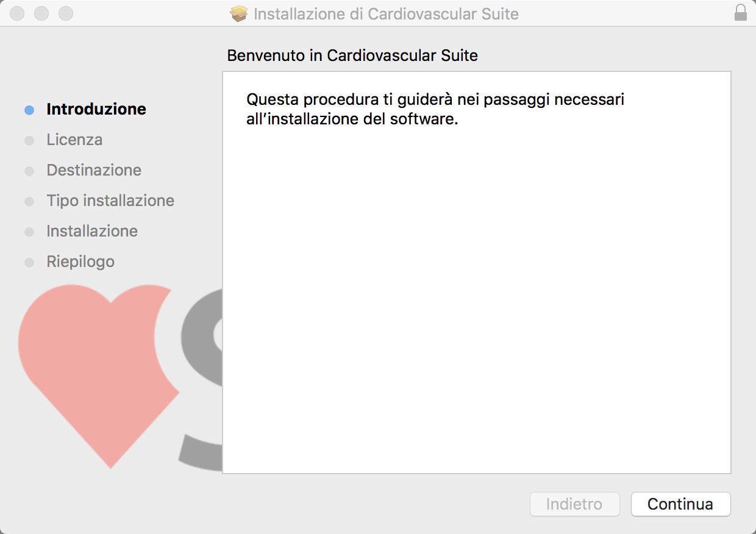Click the Indietro button

click(x=574, y=504)
